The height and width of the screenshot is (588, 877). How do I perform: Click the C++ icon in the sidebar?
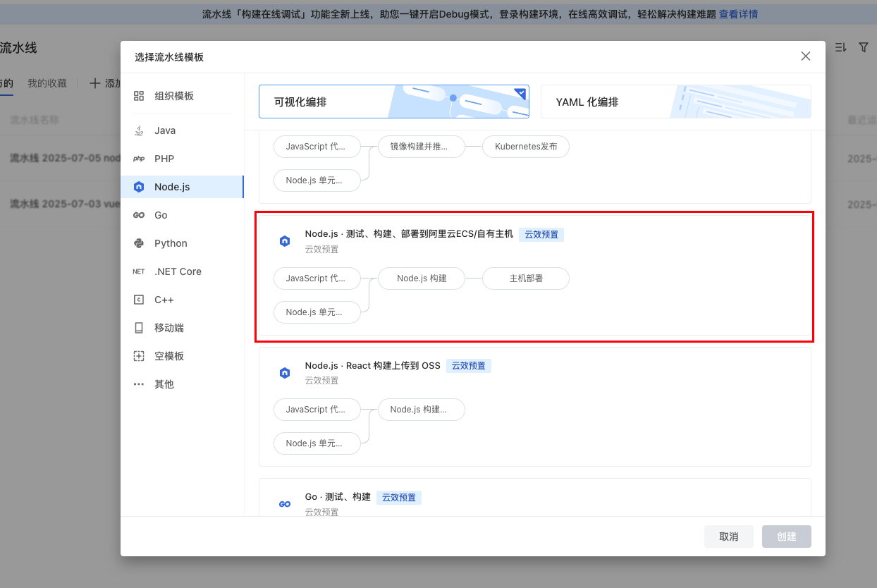(139, 300)
